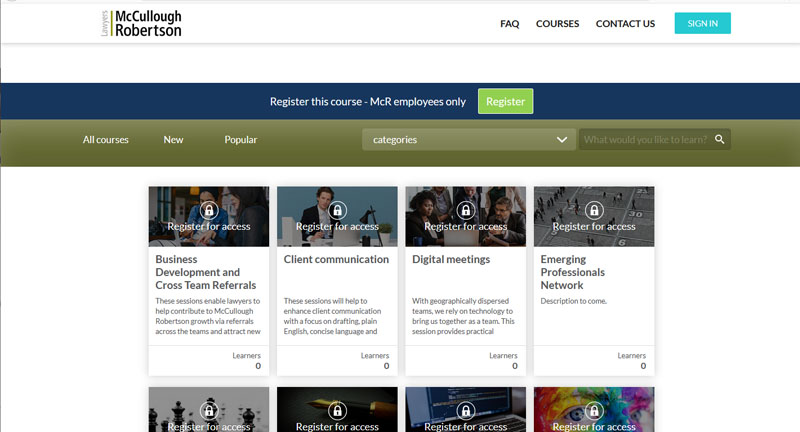Expand categories using the chevron arrow

562,140
